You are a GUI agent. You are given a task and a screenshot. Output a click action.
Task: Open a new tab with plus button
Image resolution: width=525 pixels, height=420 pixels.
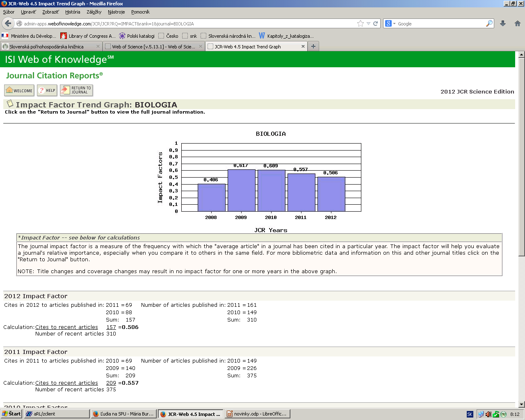(313, 46)
